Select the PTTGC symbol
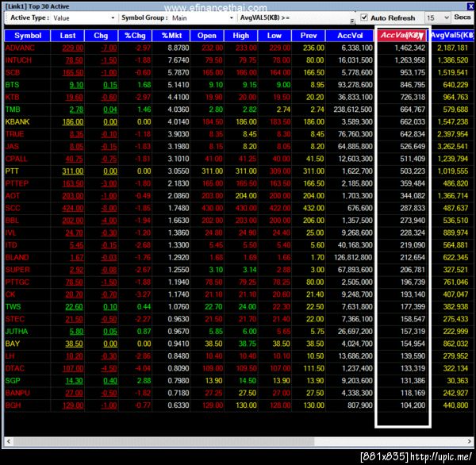The width and height of the screenshot is (476, 465). click(x=17, y=282)
